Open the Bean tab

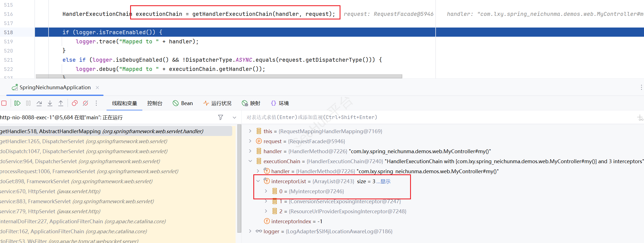183,103
